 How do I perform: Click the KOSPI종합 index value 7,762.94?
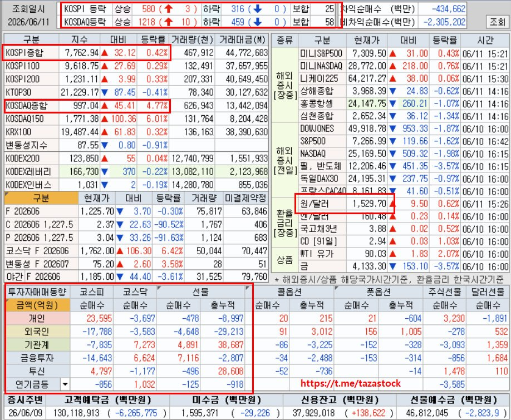[x=81, y=52]
